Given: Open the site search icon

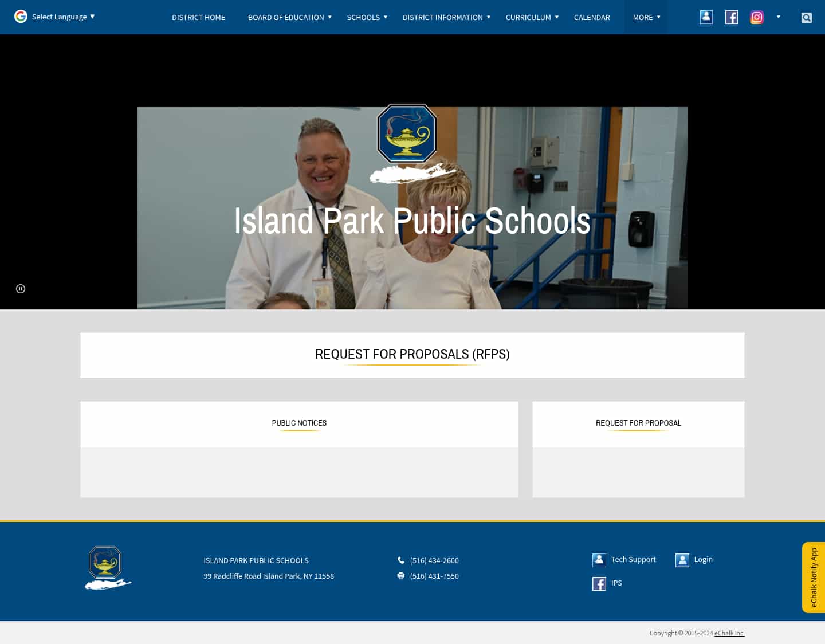Looking at the screenshot, I should click(x=807, y=18).
